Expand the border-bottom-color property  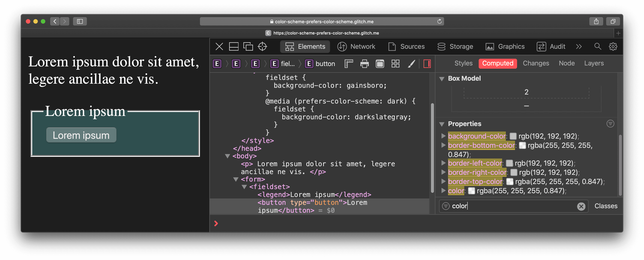[443, 145]
